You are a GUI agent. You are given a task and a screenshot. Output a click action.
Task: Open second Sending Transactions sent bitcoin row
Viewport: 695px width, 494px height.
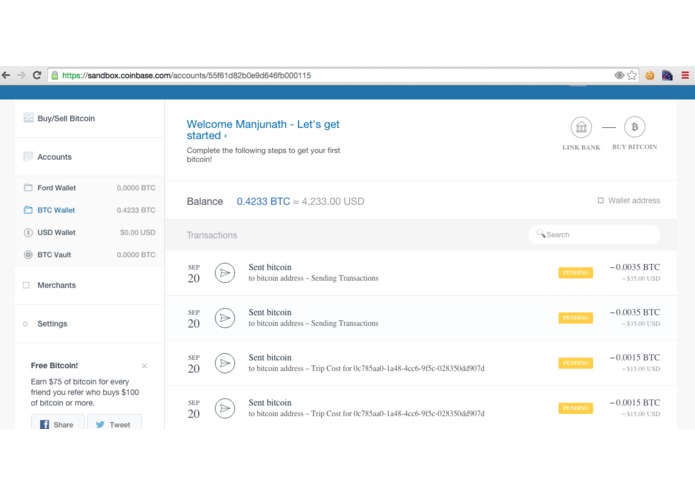click(421, 318)
